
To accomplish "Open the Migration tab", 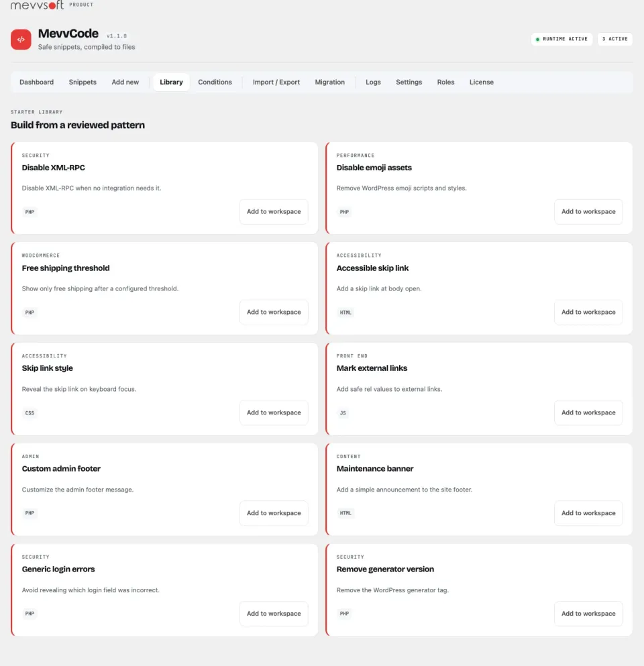I will [329, 82].
